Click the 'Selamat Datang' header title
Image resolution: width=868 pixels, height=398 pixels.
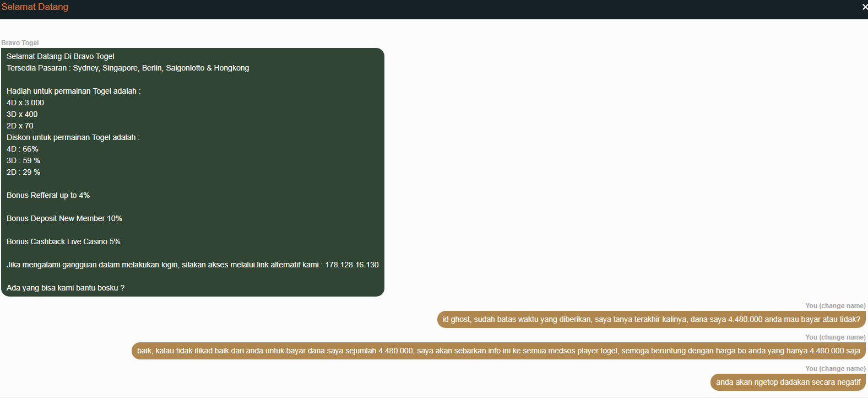[35, 7]
